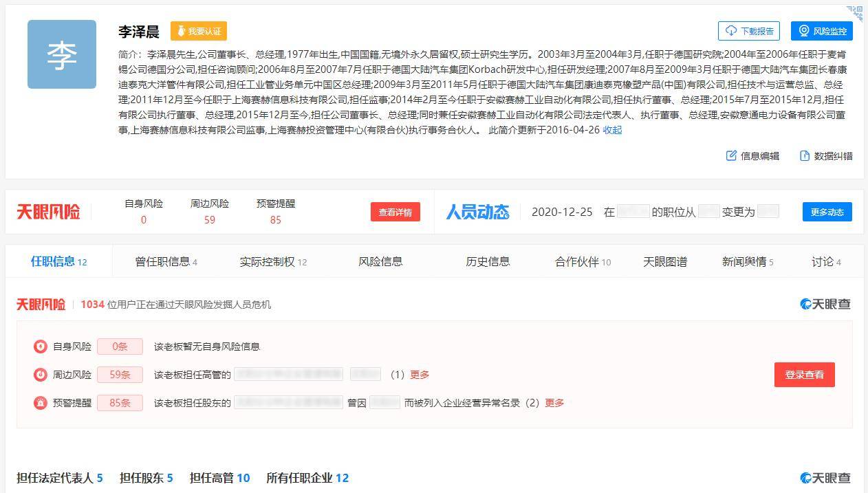The image size is (868, 493).
Task: Filter by 担任法定代表人 5
Action: [60, 478]
